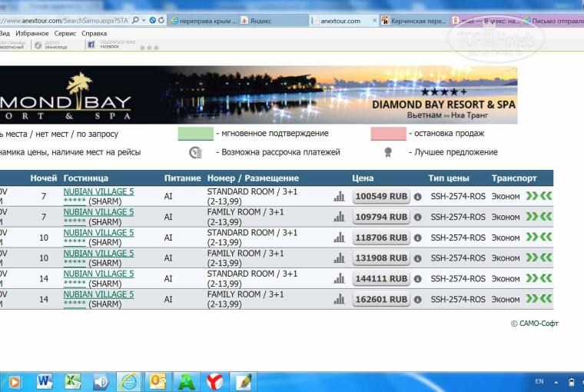This screenshot has width=584, height=392.
Task: Click the САМО-Софт copyright text
Action: pyautogui.click(x=535, y=324)
